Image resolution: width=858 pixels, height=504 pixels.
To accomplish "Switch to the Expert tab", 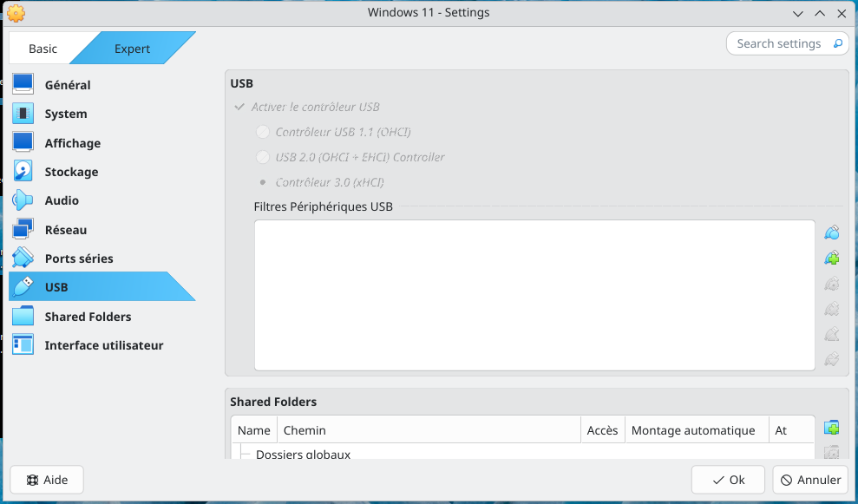I will [133, 49].
